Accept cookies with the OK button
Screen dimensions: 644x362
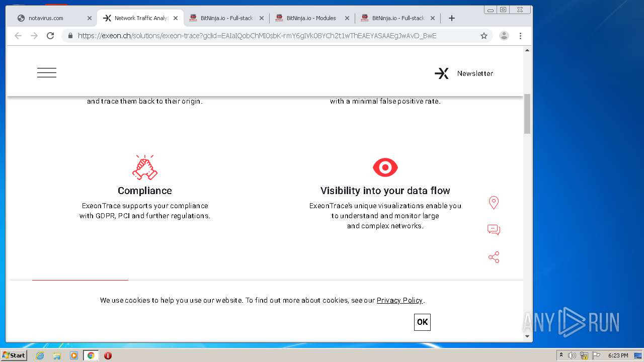(422, 322)
